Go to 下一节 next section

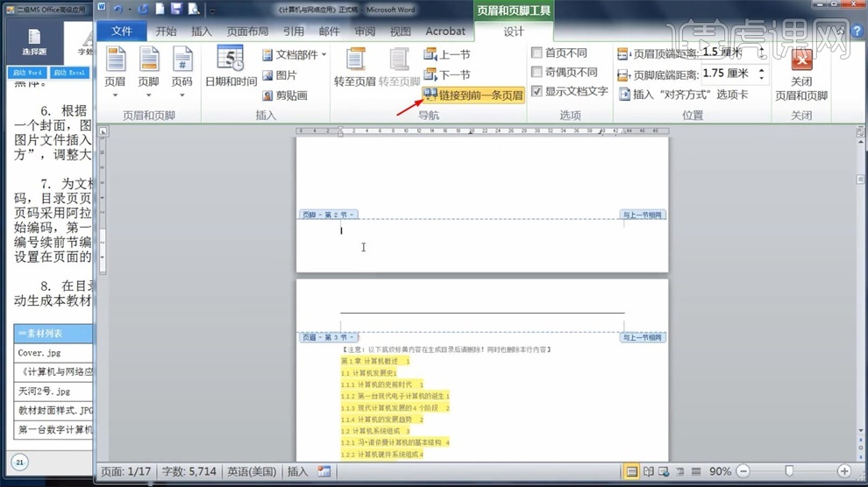[447, 74]
